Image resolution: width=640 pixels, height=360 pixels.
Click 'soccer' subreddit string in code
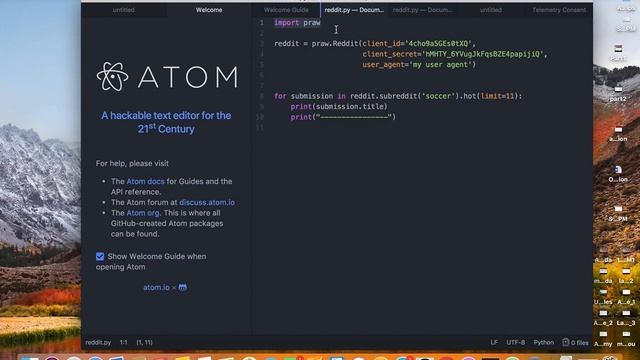pyautogui.click(x=438, y=96)
